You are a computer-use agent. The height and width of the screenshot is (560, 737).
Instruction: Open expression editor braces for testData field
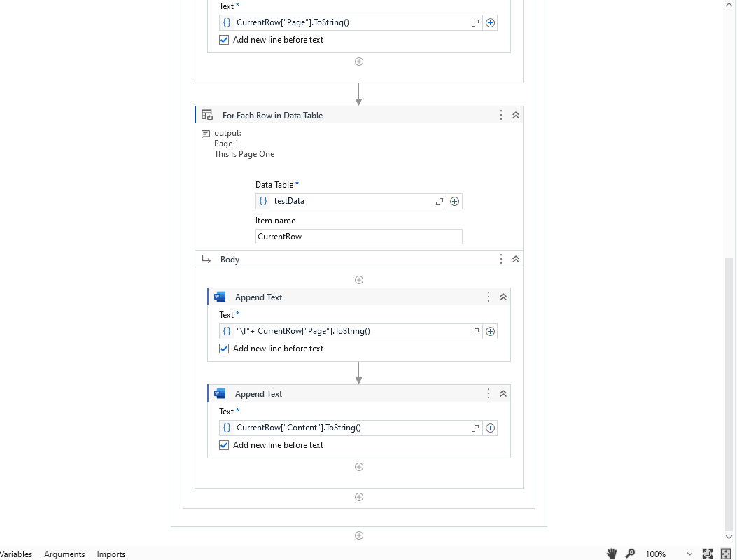(x=263, y=201)
